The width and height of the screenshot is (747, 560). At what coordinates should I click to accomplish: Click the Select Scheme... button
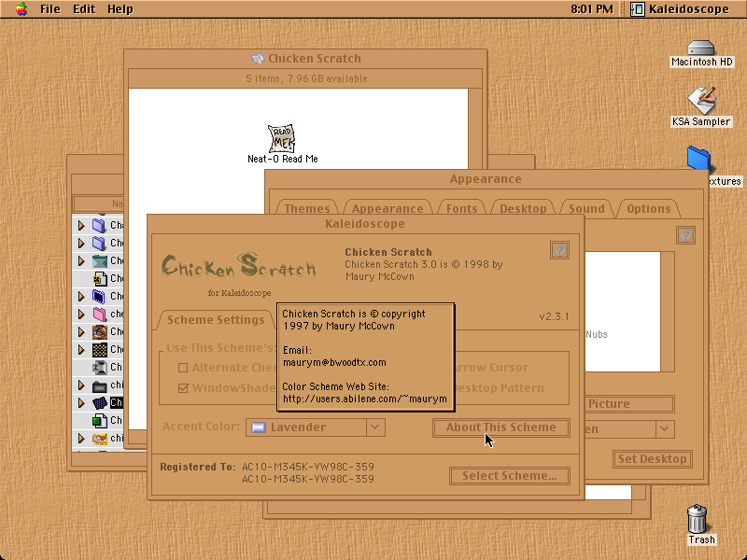[509, 476]
